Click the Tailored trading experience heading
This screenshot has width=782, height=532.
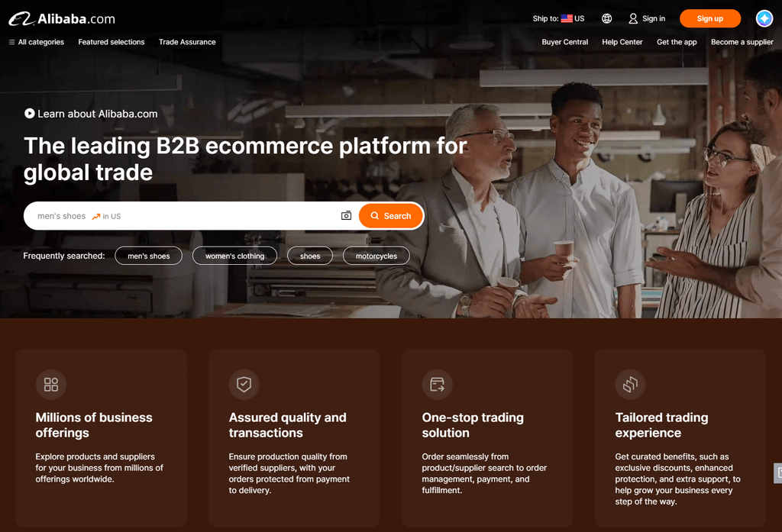[x=661, y=425]
